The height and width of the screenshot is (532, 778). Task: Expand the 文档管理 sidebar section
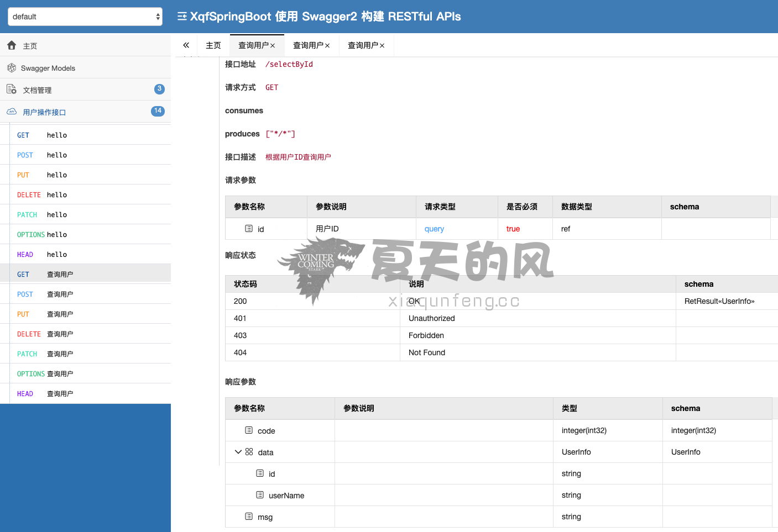[85, 89]
